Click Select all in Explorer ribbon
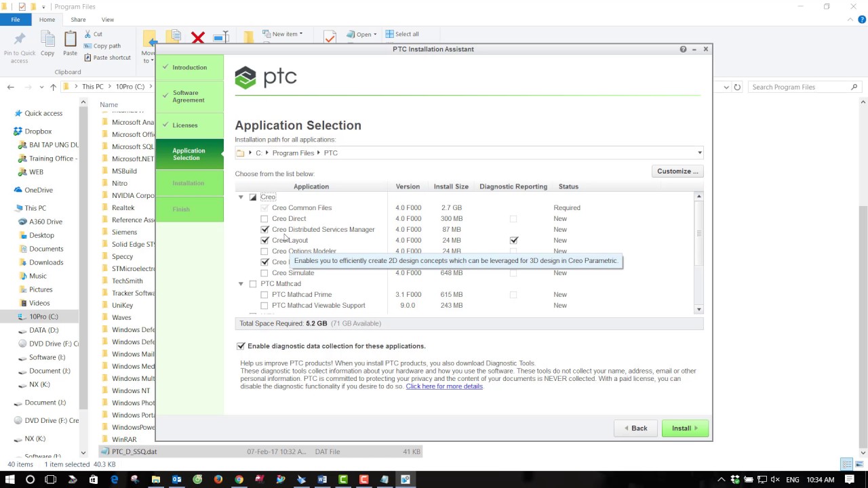The image size is (868, 488). (x=402, y=34)
